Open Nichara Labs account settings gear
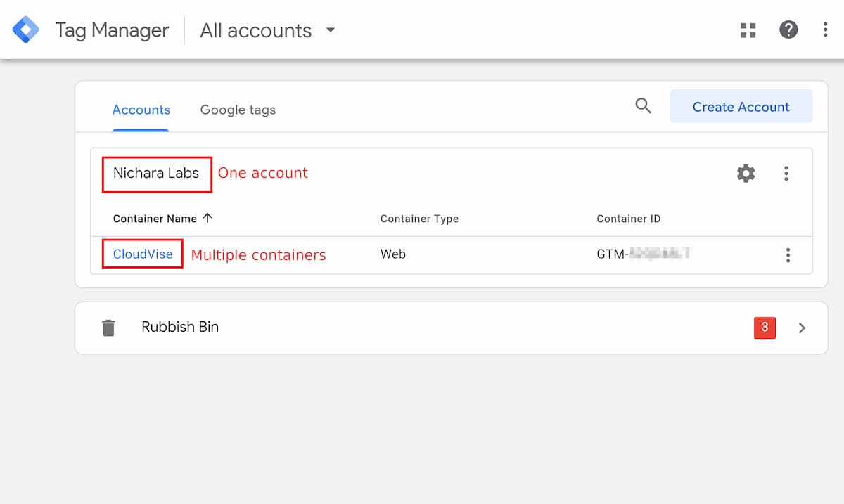This screenshot has height=504, width=844. pyautogui.click(x=746, y=174)
